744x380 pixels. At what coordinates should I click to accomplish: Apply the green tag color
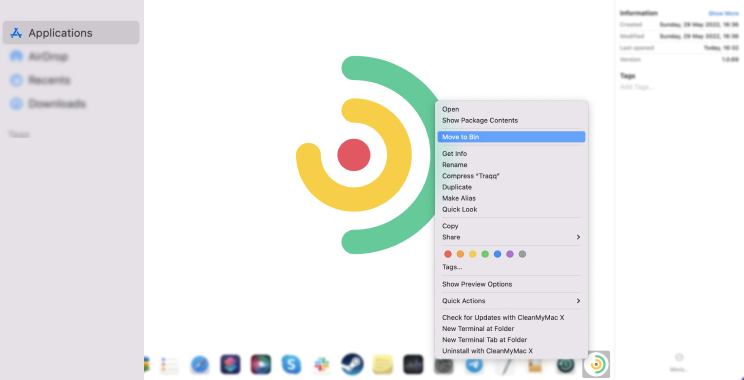pyautogui.click(x=485, y=254)
